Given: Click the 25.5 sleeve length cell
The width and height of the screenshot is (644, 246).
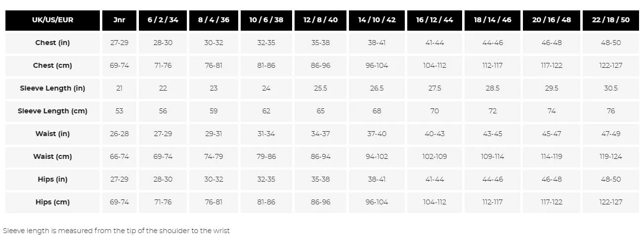Looking at the screenshot, I should [321, 88].
